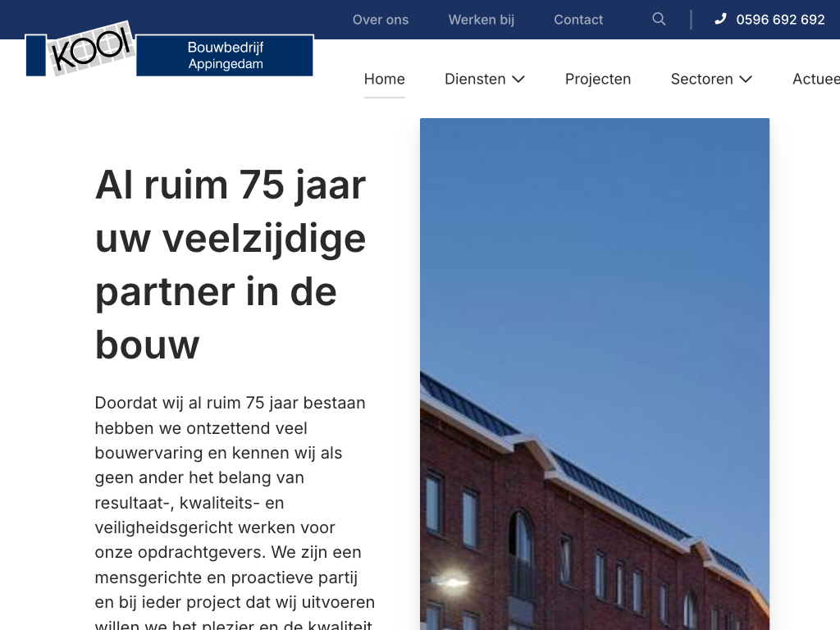Open the partially visible Actueel menu item

[815, 80]
